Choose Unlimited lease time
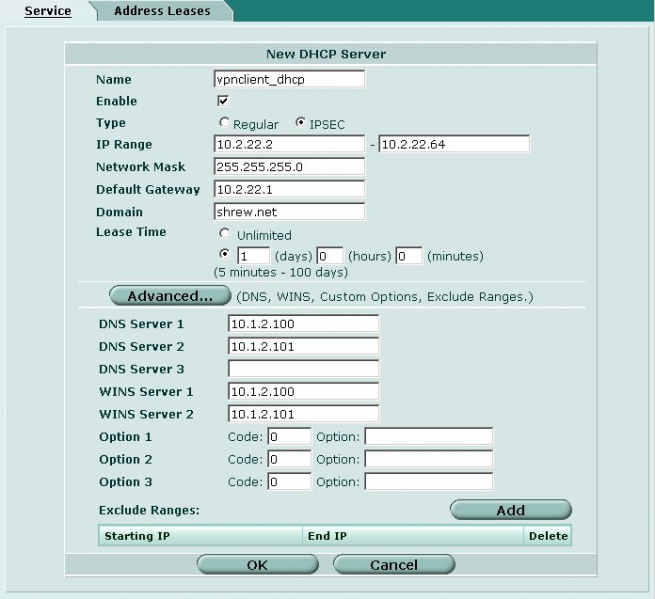Image resolution: width=655 pixels, height=599 pixels. [x=224, y=233]
